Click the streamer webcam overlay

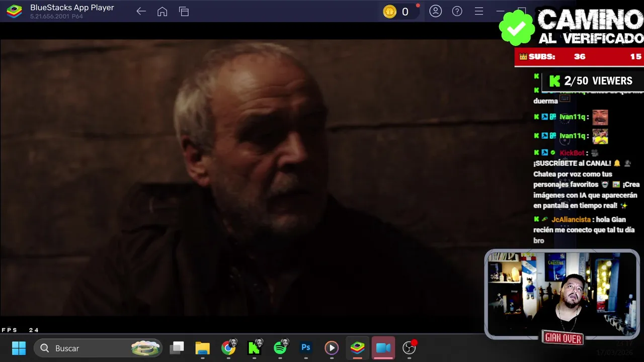click(562, 294)
